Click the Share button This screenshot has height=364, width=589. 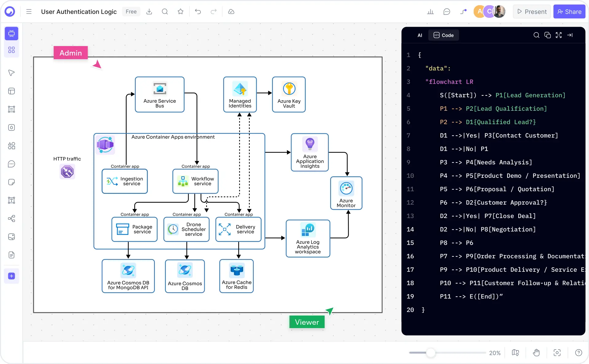click(569, 11)
